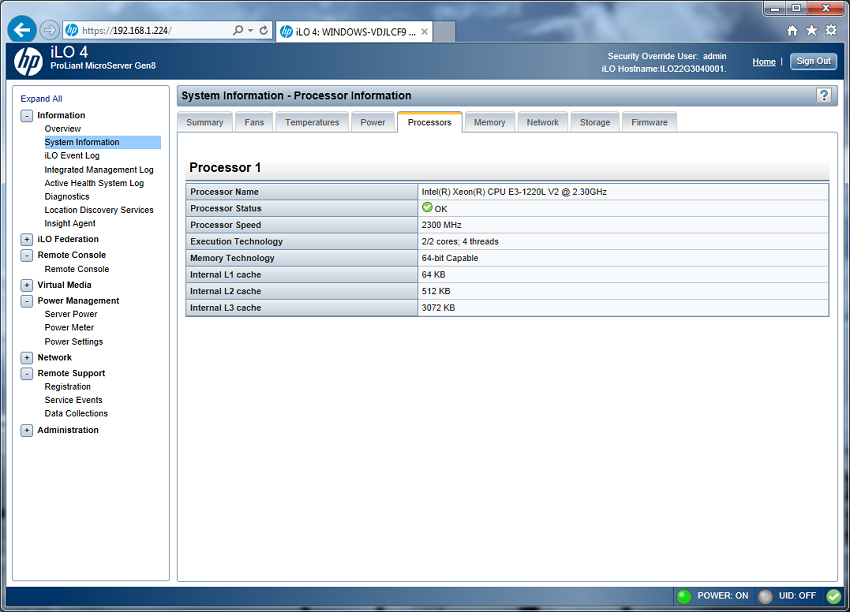Screen dimensions: 850x612
Task: Open Power Settings page
Action: [x=74, y=342]
